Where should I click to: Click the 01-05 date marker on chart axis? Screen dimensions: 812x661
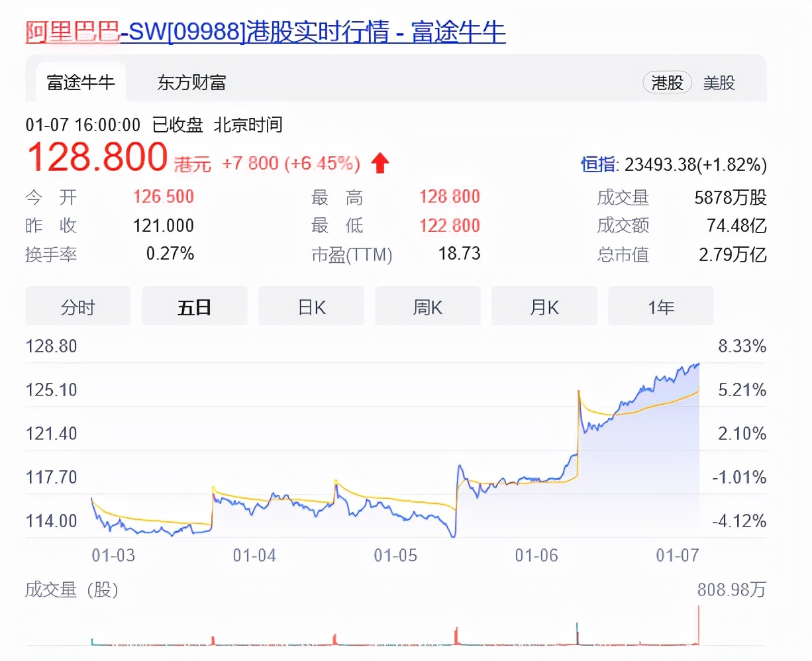395,555
